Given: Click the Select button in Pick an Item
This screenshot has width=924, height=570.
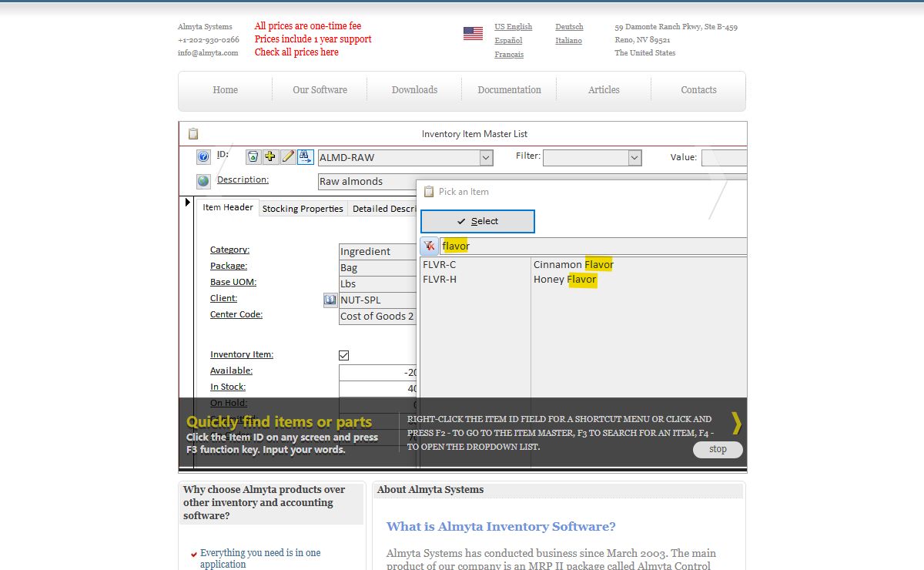Looking at the screenshot, I should point(477,221).
